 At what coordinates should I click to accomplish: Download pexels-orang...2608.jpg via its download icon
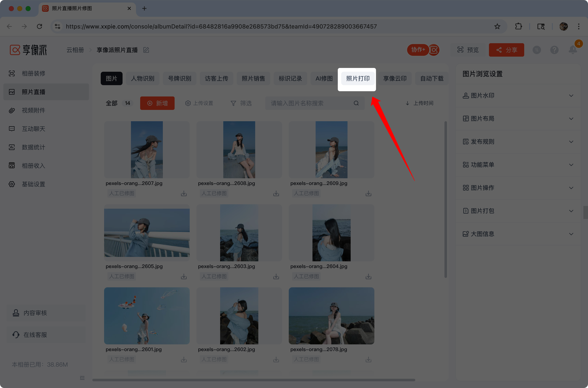pos(276,194)
